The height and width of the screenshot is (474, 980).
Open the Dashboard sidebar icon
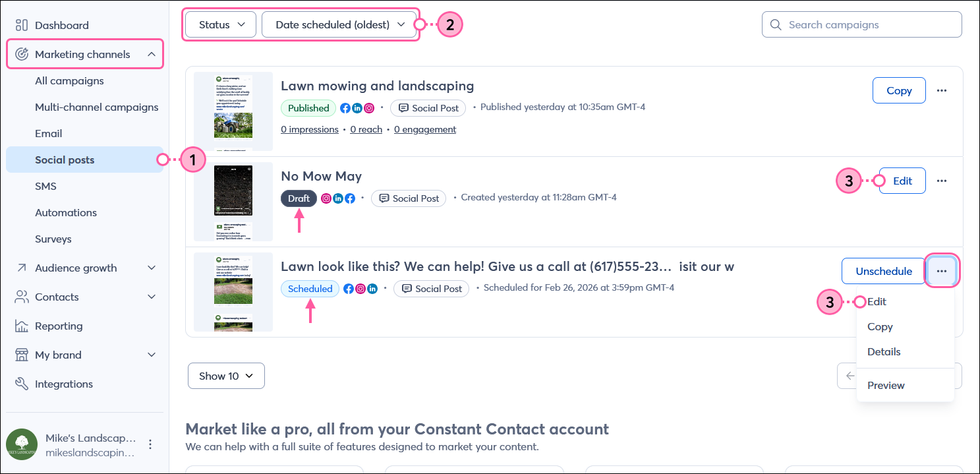(x=22, y=25)
